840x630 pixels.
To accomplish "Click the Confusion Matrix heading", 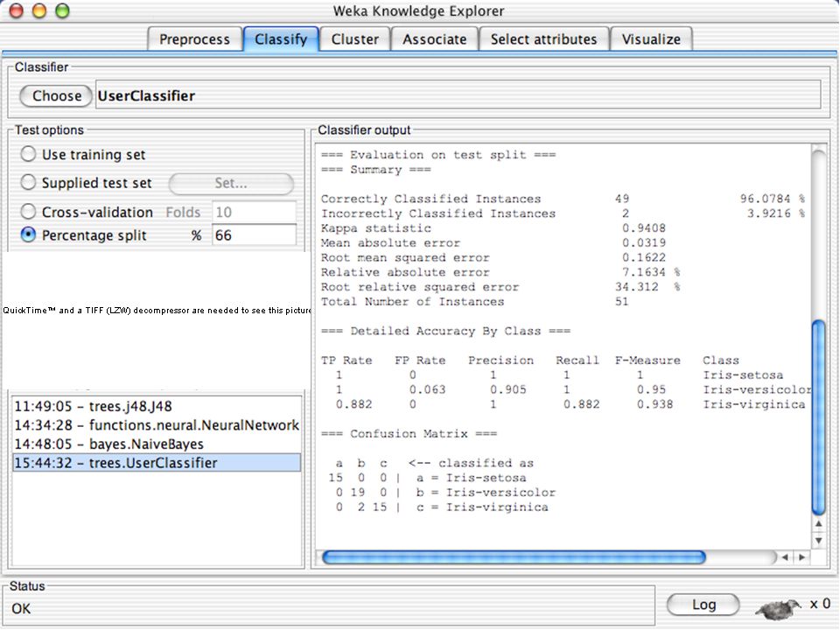I will 409,433.
